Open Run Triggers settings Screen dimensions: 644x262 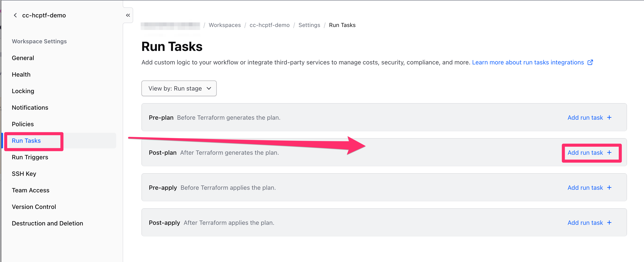point(30,157)
